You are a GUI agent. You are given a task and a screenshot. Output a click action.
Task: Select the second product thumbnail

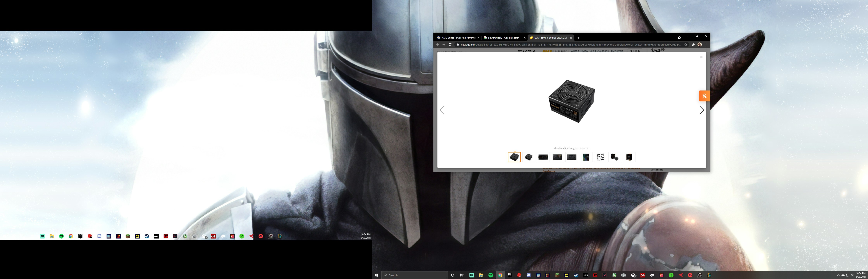[x=529, y=157]
